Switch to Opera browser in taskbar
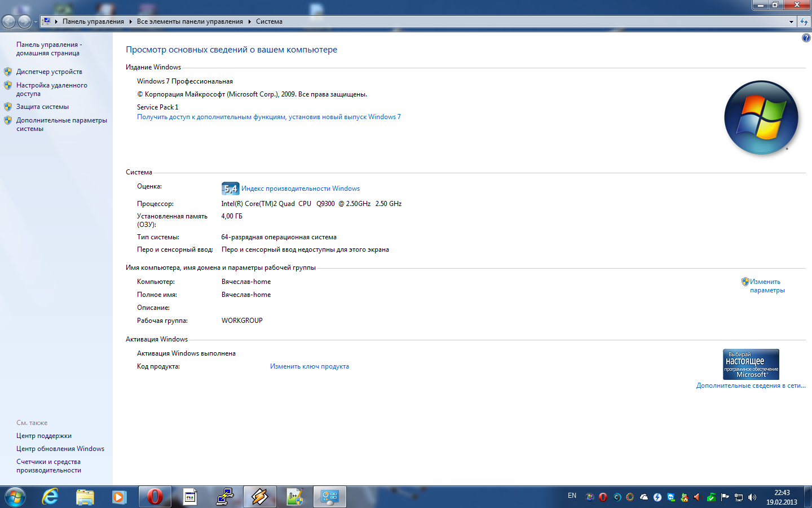812x508 pixels. (155, 497)
